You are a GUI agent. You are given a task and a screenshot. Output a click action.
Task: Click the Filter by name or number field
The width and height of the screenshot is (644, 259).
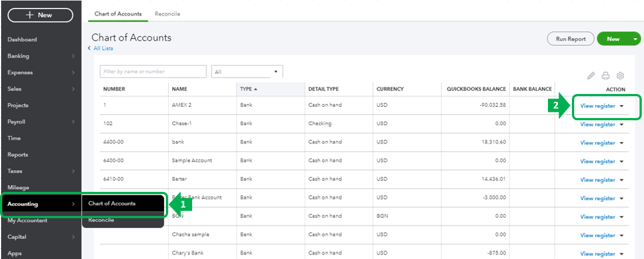tap(153, 72)
